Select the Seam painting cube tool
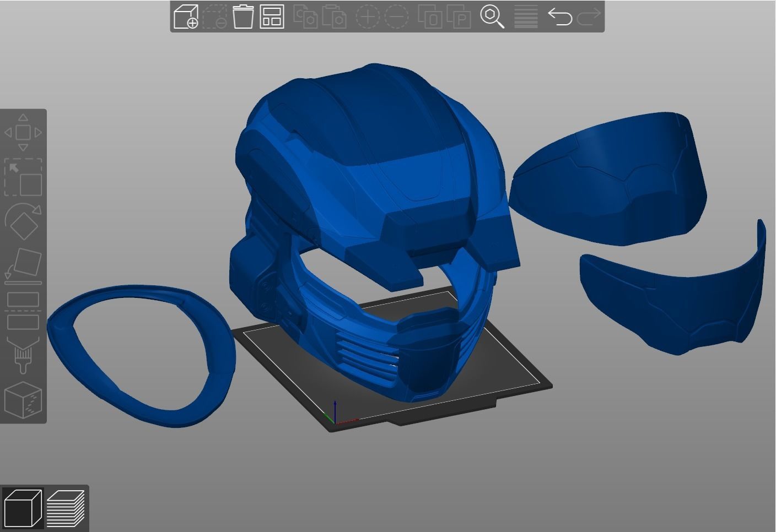This screenshot has width=776, height=532. point(23,400)
